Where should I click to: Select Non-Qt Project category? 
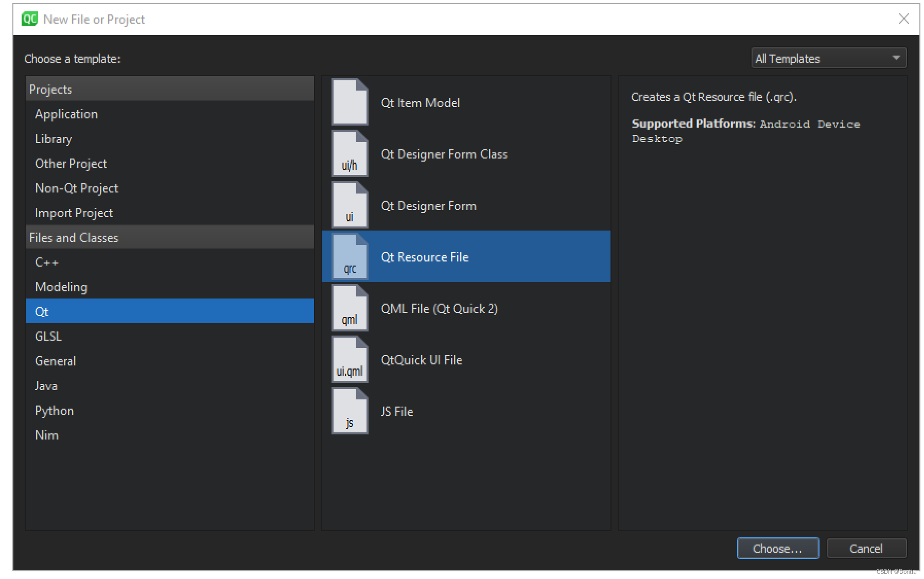click(169, 188)
